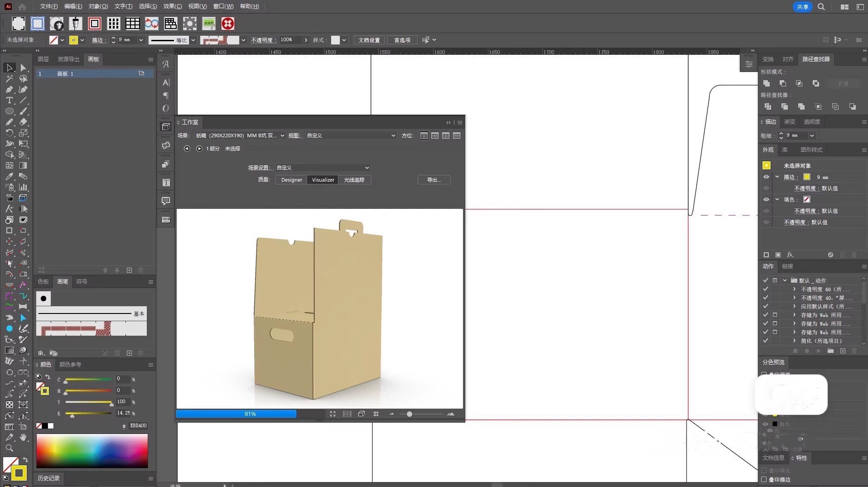Expand the 填色 row in Appearance panel
868x487 pixels.
pyautogui.click(x=777, y=200)
